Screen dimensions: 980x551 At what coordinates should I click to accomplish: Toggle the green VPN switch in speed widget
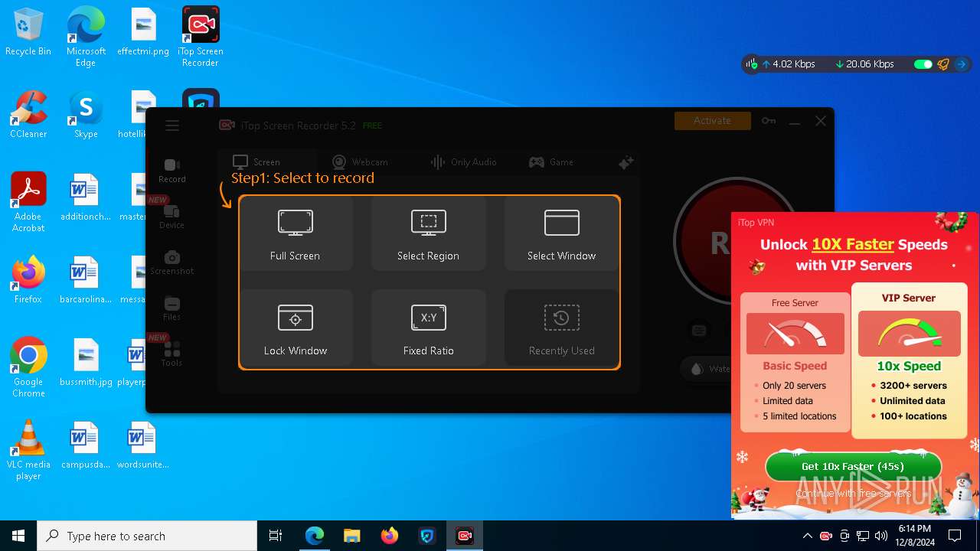pos(923,64)
